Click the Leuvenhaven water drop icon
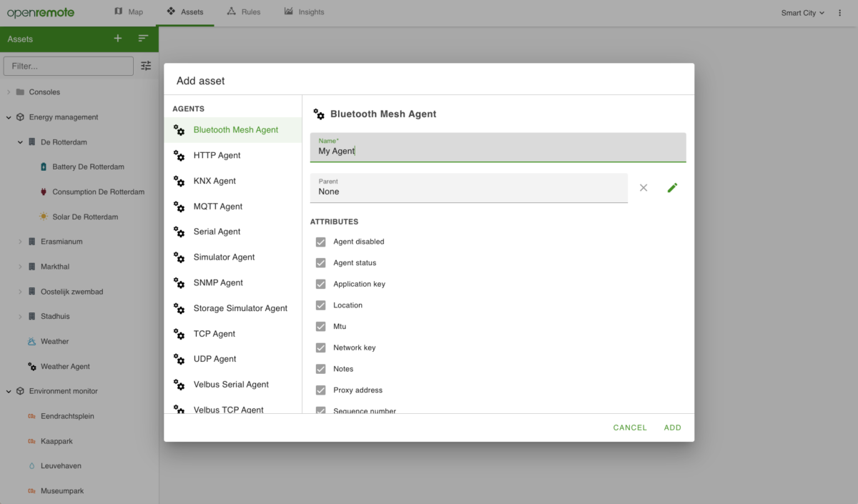858x504 pixels. pyautogui.click(x=31, y=465)
